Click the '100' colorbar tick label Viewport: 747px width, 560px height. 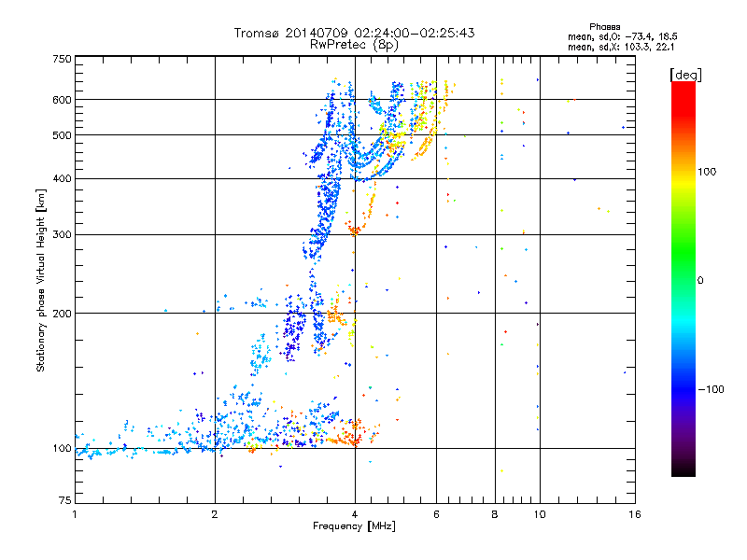click(707, 172)
